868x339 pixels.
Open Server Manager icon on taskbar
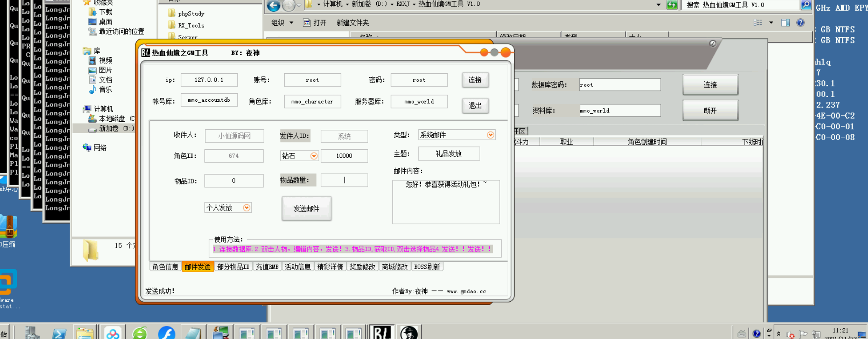[32, 333]
